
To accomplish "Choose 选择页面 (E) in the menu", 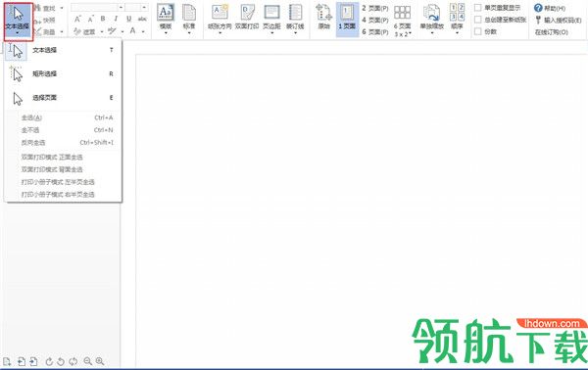I will pyautogui.click(x=63, y=98).
